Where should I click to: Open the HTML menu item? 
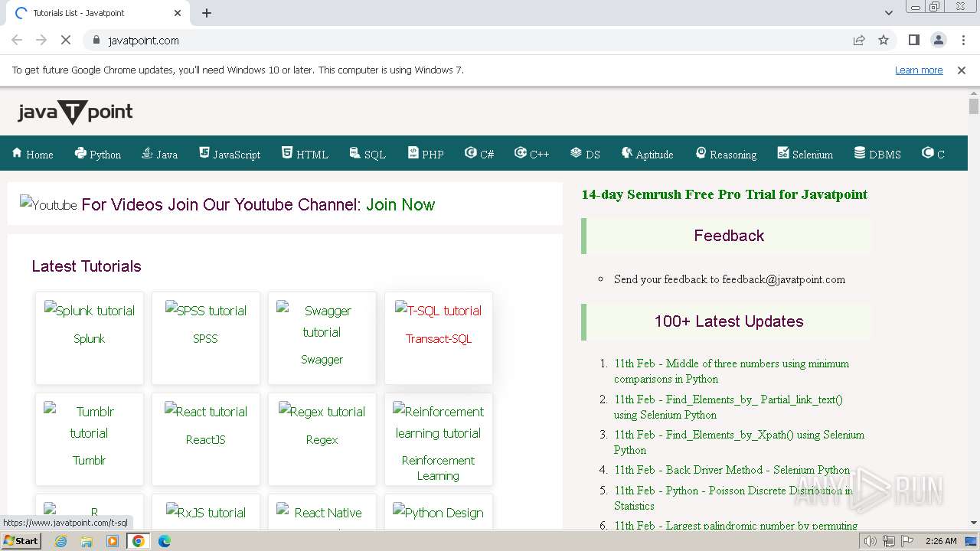305,154
